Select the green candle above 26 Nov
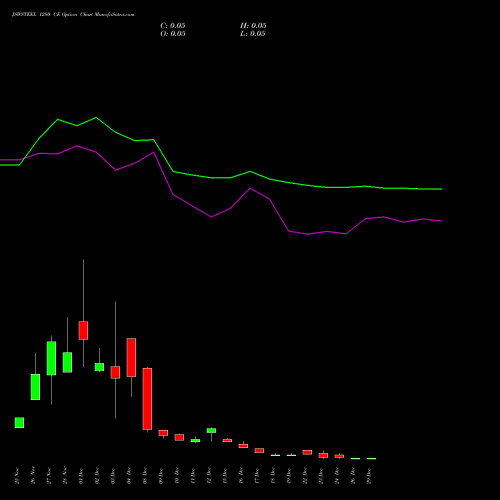 (35, 387)
